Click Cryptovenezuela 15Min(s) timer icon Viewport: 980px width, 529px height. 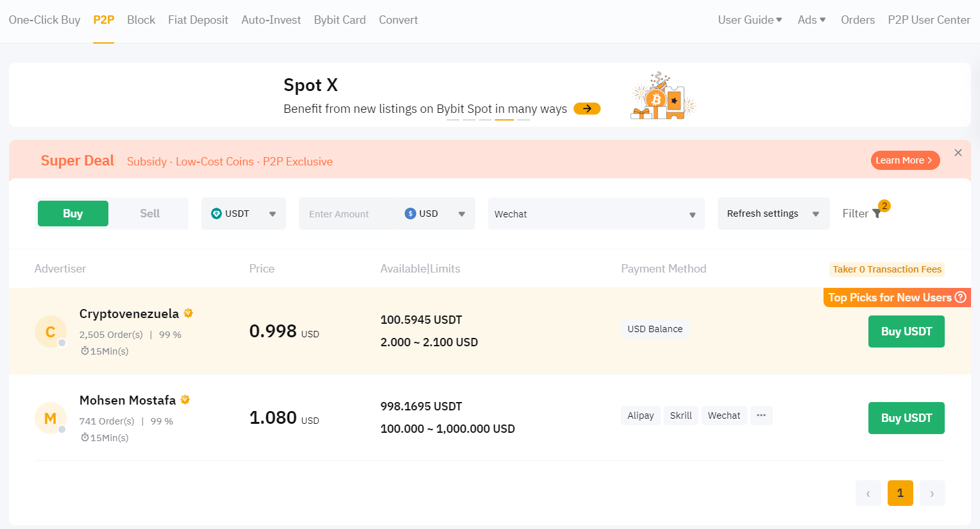(85, 351)
